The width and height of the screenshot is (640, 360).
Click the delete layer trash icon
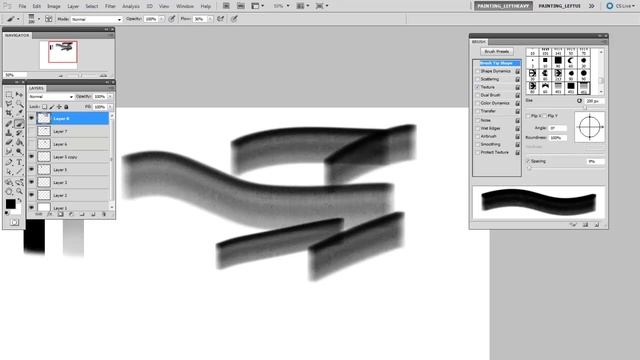pyautogui.click(x=104, y=214)
